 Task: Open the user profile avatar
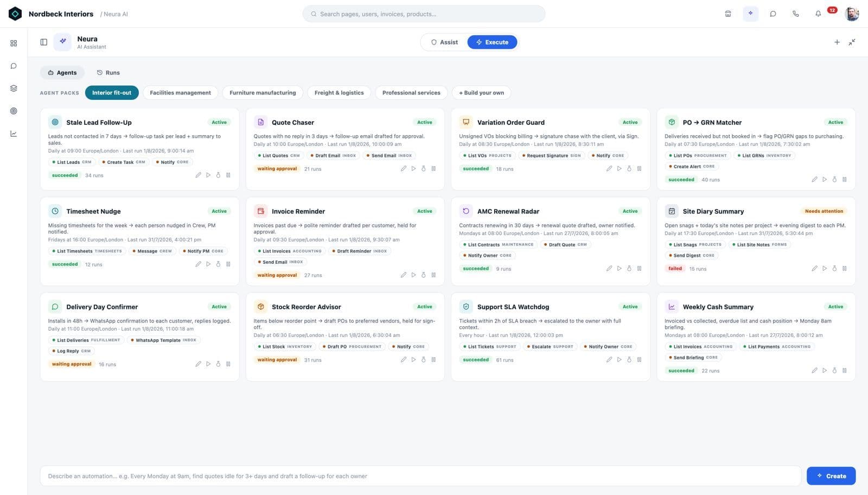(852, 14)
